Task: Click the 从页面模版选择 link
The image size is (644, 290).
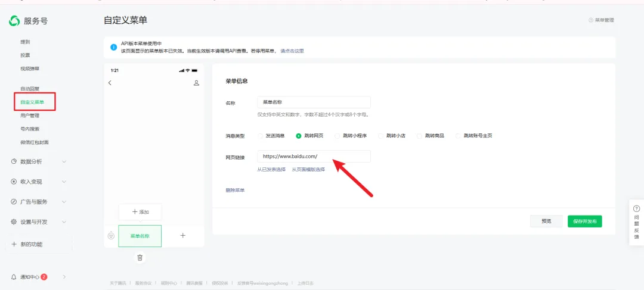Action: [x=308, y=169]
